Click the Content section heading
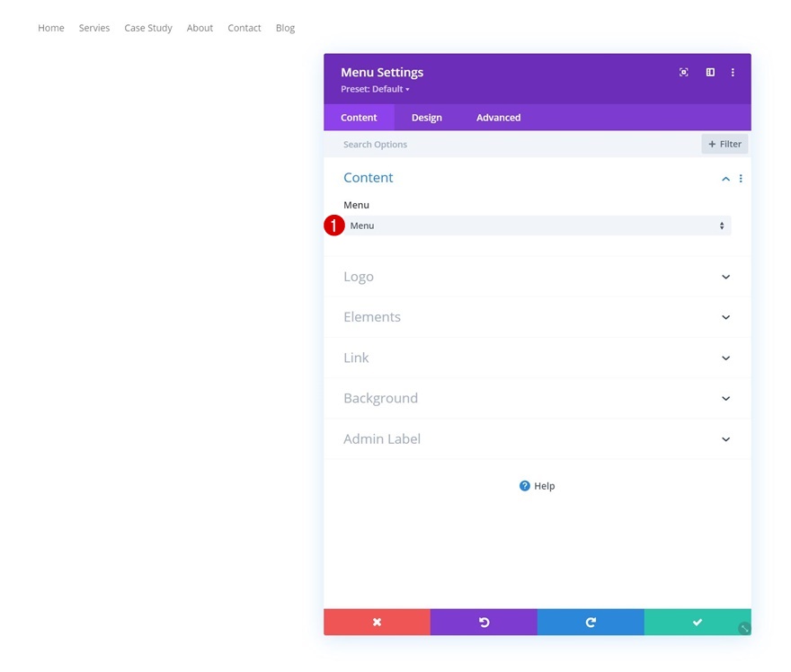 tap(369, 178)
